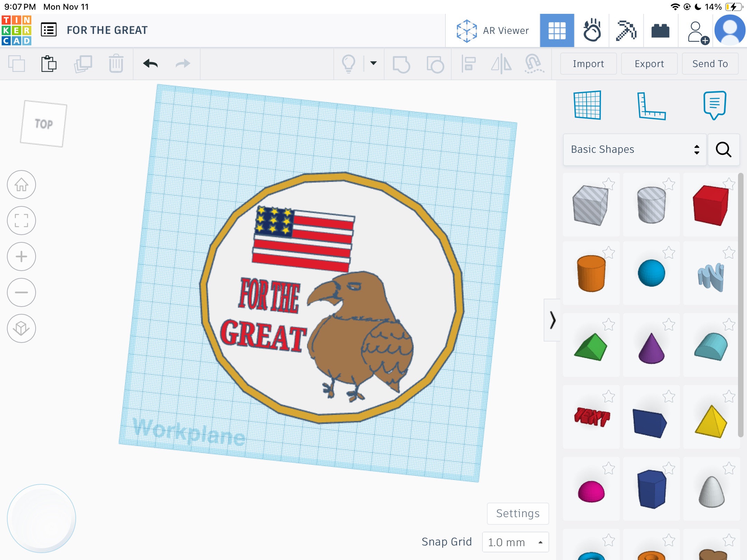Pick the gray striped Box hole shape
Image resolution: width=747 pixels, height=560 pixels.
pos(590,205)
